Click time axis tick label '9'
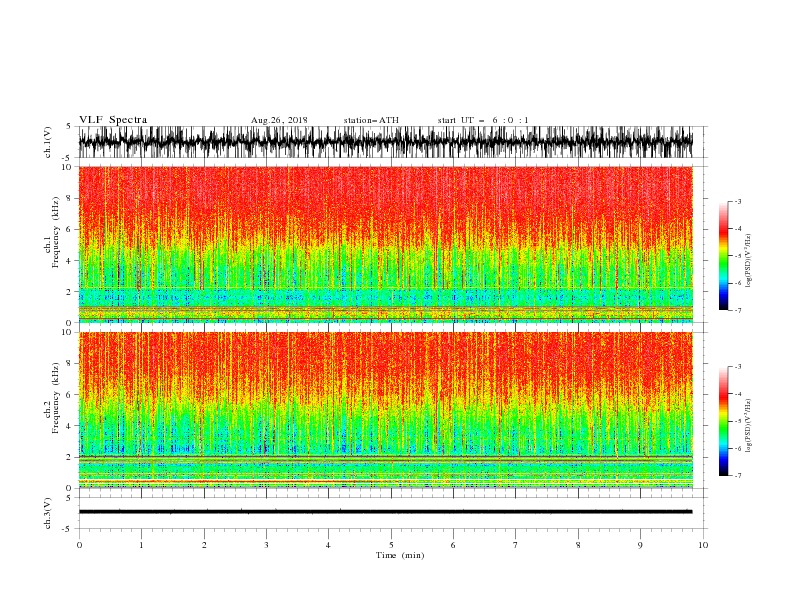792x612 pixels. coord(640,545)
